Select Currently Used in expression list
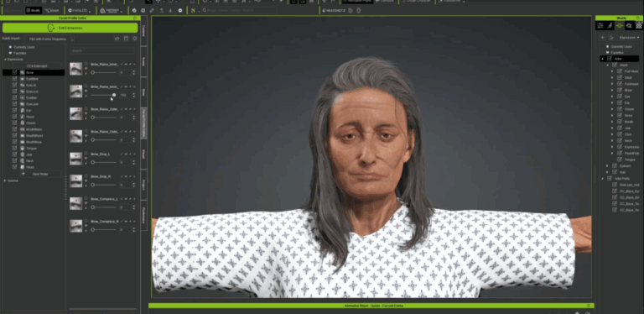Viewport: 644px width, 314px height. coord(23,47)
